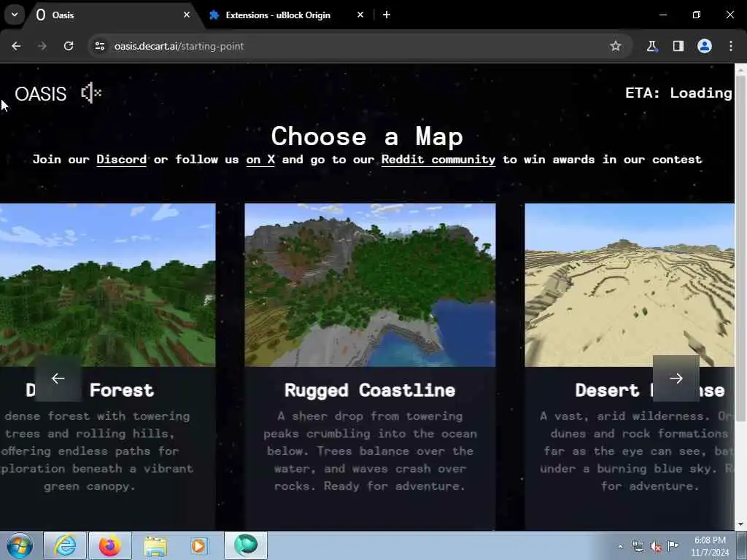Close the uBlock Origin extensions tab
747x560 pixels.
click(x=360, y=15)
